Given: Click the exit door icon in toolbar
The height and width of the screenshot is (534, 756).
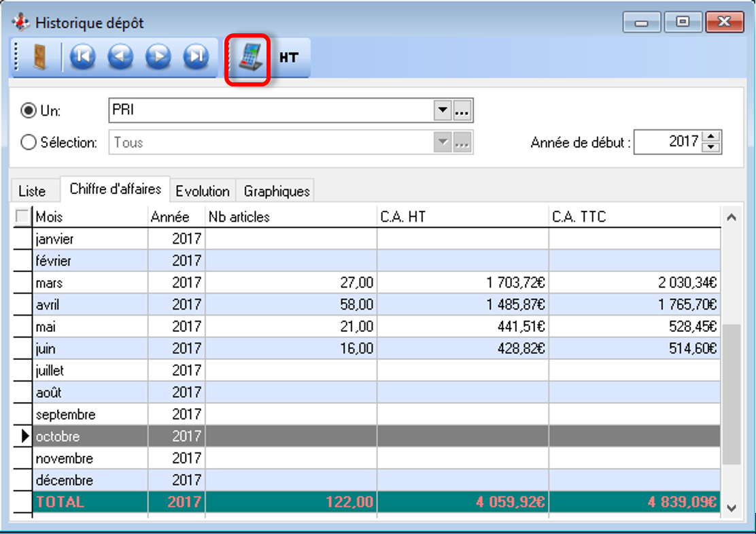Looking at the screenshot, I should pos(39,57).
